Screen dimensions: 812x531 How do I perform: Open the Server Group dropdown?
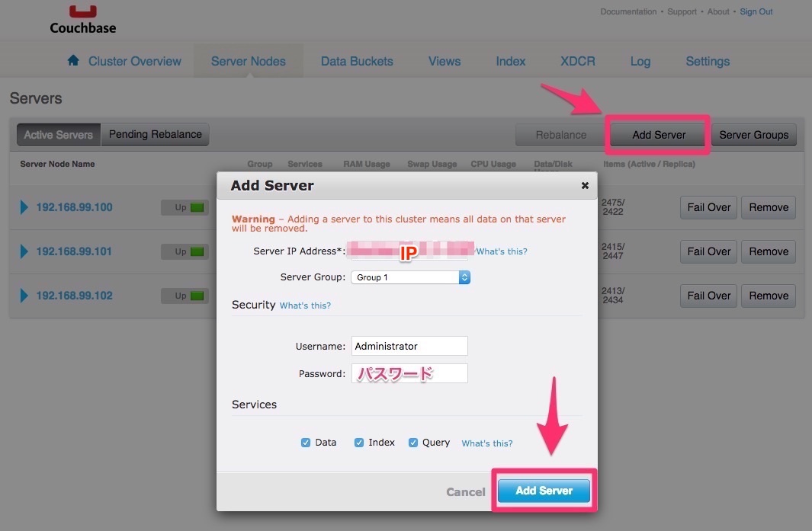[x=410, y=277]
